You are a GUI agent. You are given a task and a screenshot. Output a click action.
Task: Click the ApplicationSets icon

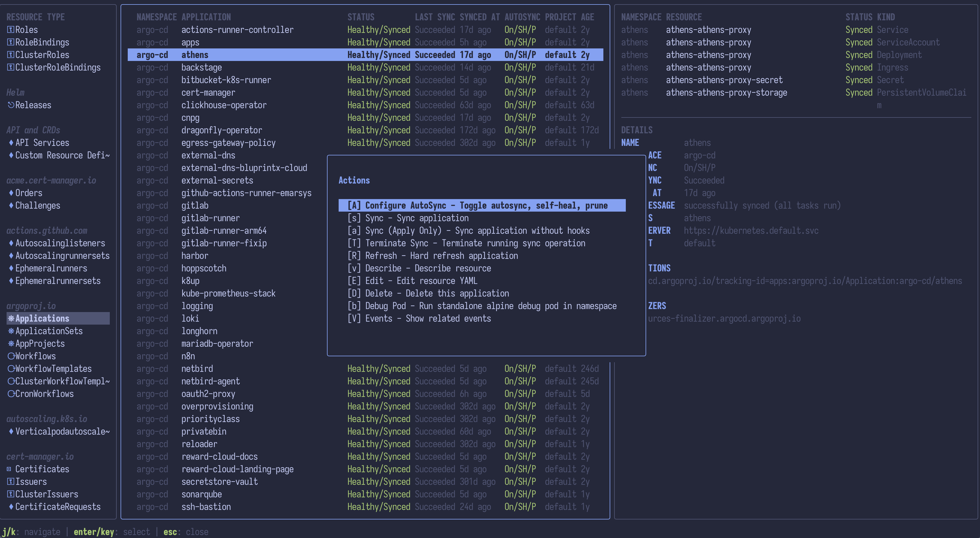[x=11, y=331]
